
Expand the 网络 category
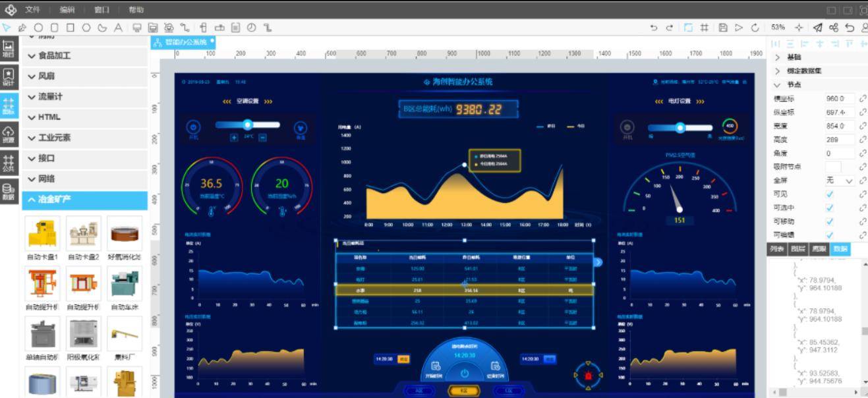tap(84, 179)
